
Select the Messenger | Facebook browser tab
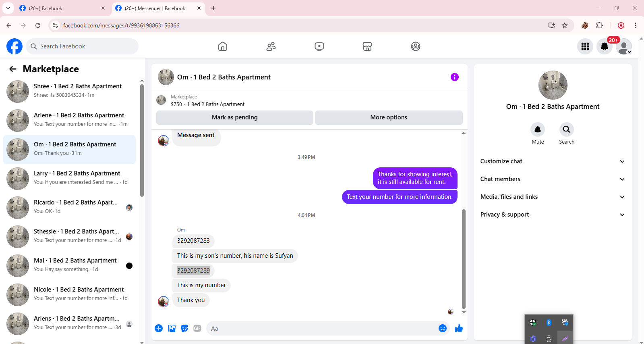(158, 8)
